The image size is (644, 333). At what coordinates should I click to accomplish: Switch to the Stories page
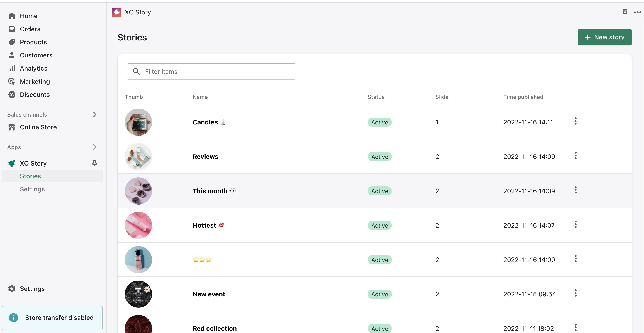click(x=30, y=176)
